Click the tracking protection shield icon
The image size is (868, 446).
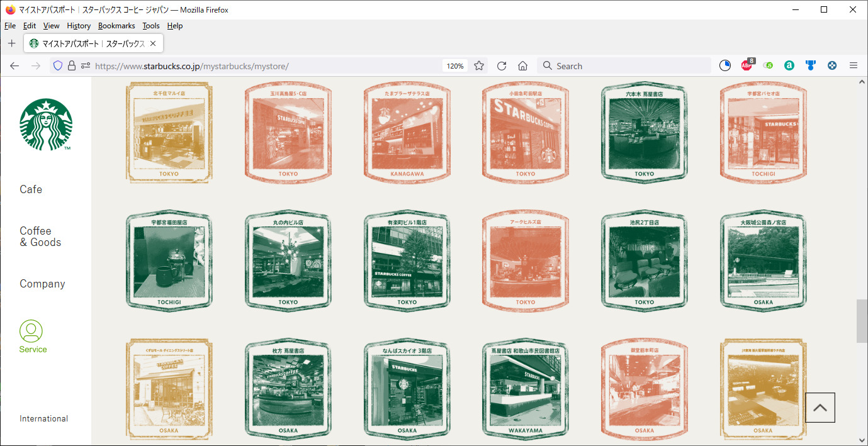[x=58, y=66]
